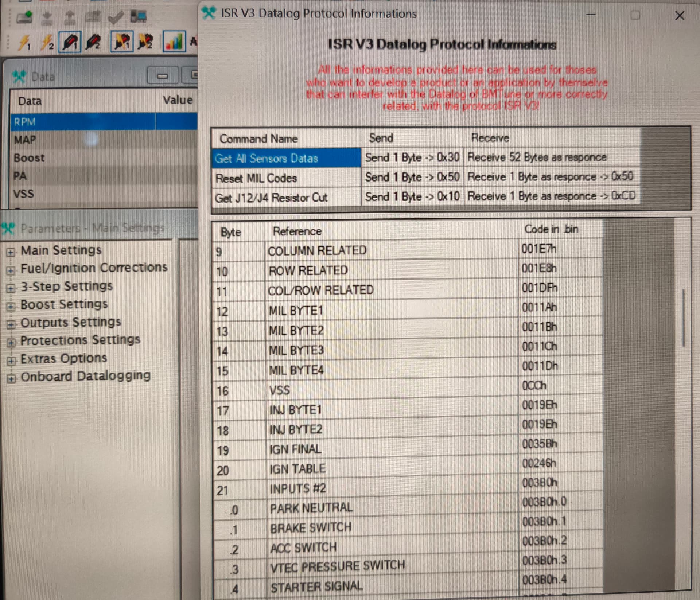
Task: Select the Reset MIL Codes command row
Action: (x=256, y=178)
